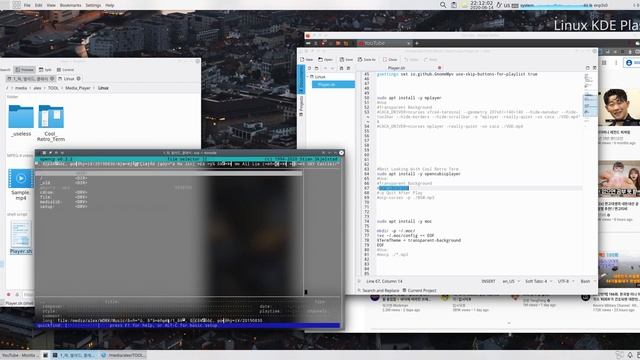
Task: Click Save in the Kate editor toolbar
Action: 347,60
